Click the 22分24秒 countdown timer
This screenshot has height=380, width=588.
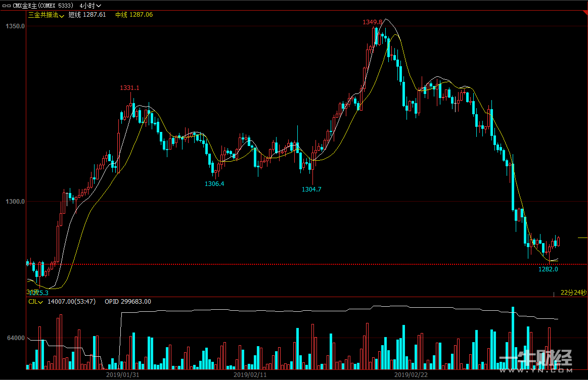point(573,293)
